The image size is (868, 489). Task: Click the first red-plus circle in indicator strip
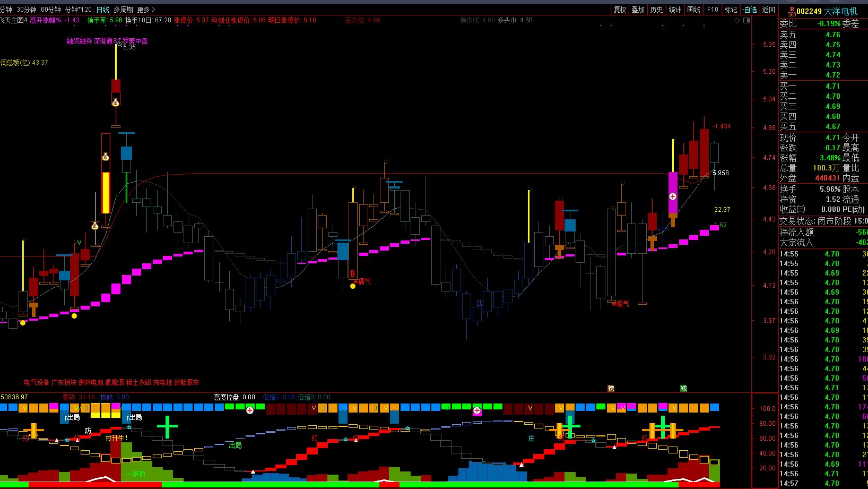tap(250, 410)
